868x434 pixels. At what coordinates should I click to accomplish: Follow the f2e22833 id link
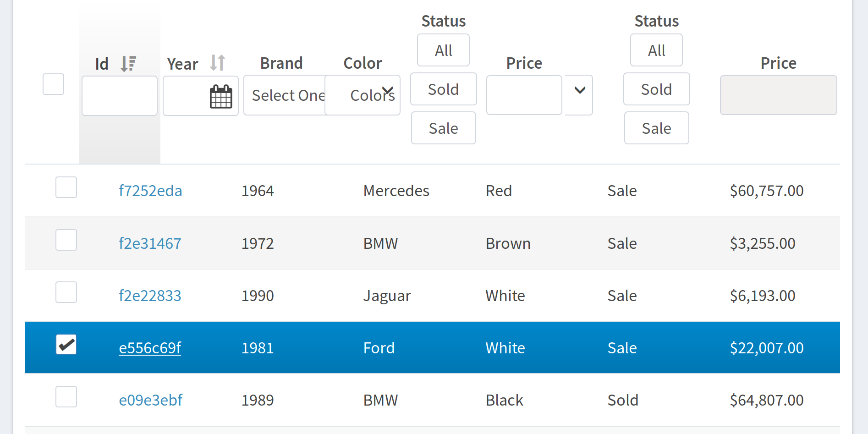click(150, 296)
